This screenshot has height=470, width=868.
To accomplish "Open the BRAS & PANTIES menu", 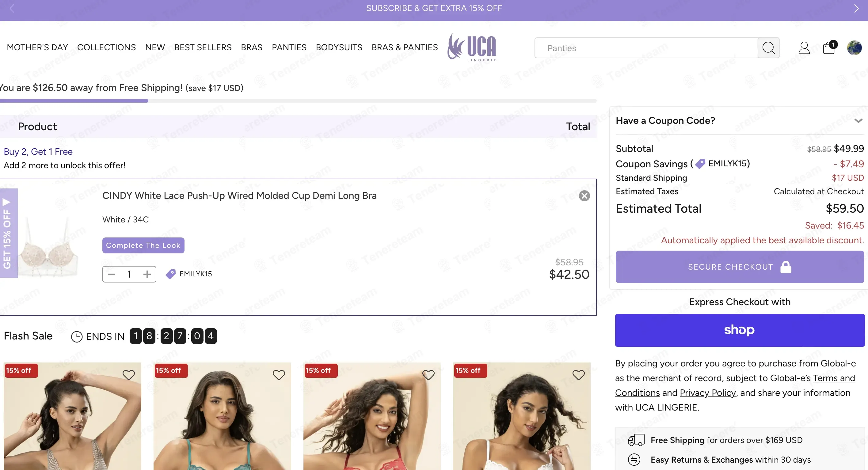I will tap(405, 47).
